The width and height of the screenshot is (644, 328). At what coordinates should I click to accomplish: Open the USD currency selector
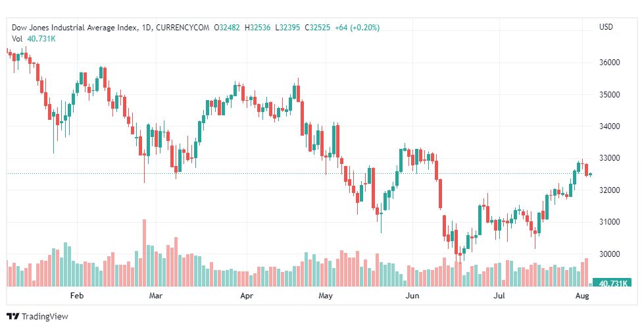point(606,27)
